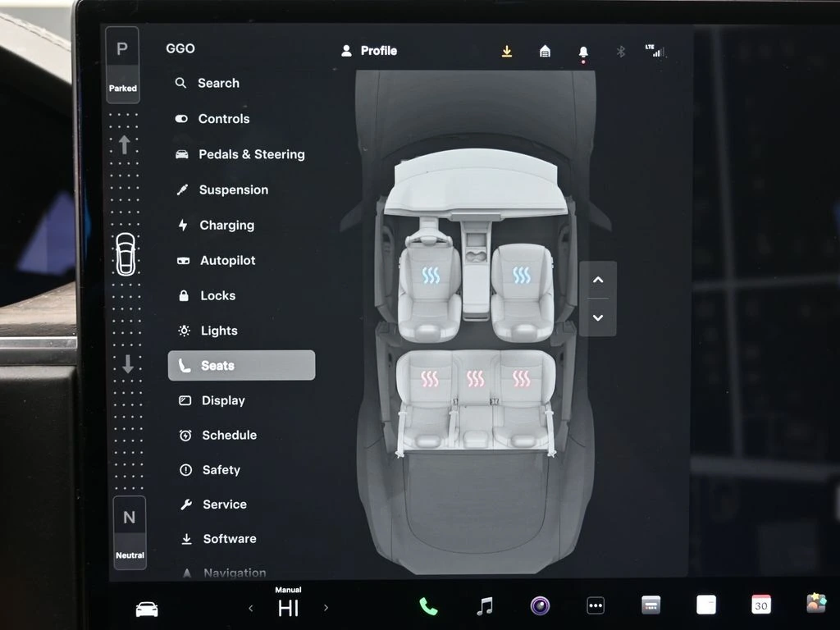The image size is (840, 630).
Task: Toggle front passenger seat heater
Action: (522, 276)
